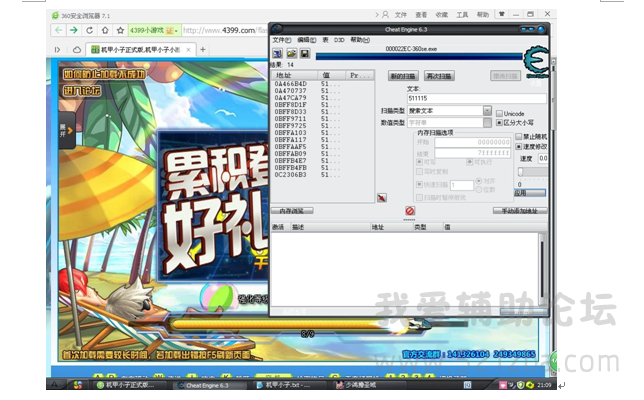Open the 表 menu in Cheat Engine
Image resolution: width=644 pixels, height=400 pixels.
(x=325, y=40)
